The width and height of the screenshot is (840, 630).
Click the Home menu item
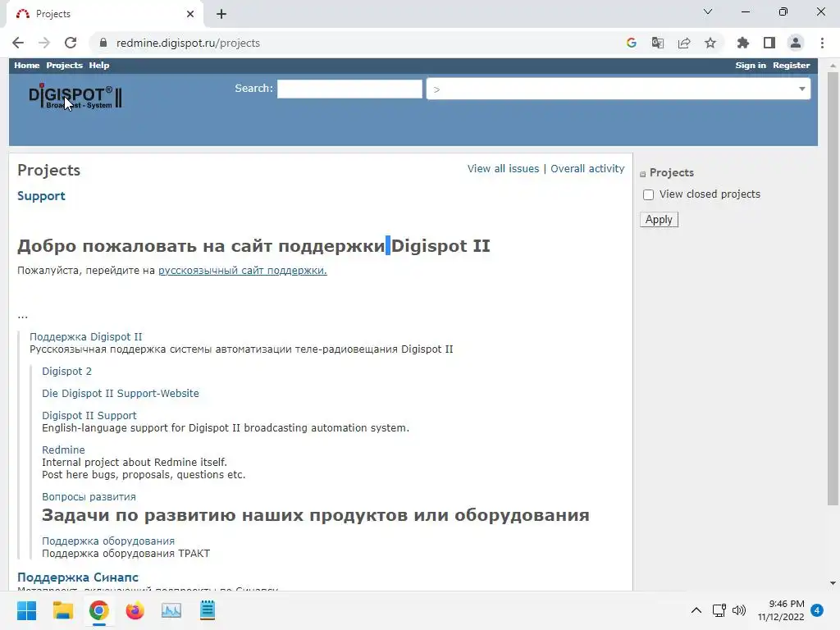click(27, 66)
